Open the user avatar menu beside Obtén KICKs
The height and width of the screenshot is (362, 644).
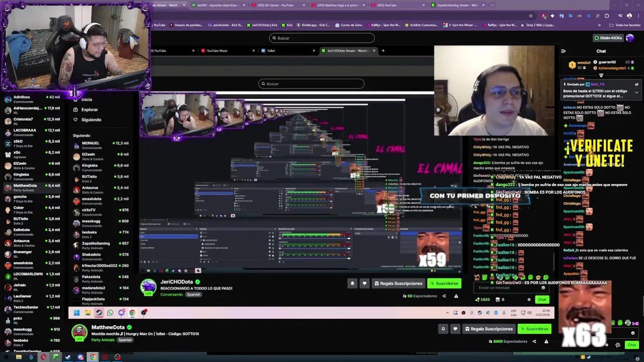point(630,38)
